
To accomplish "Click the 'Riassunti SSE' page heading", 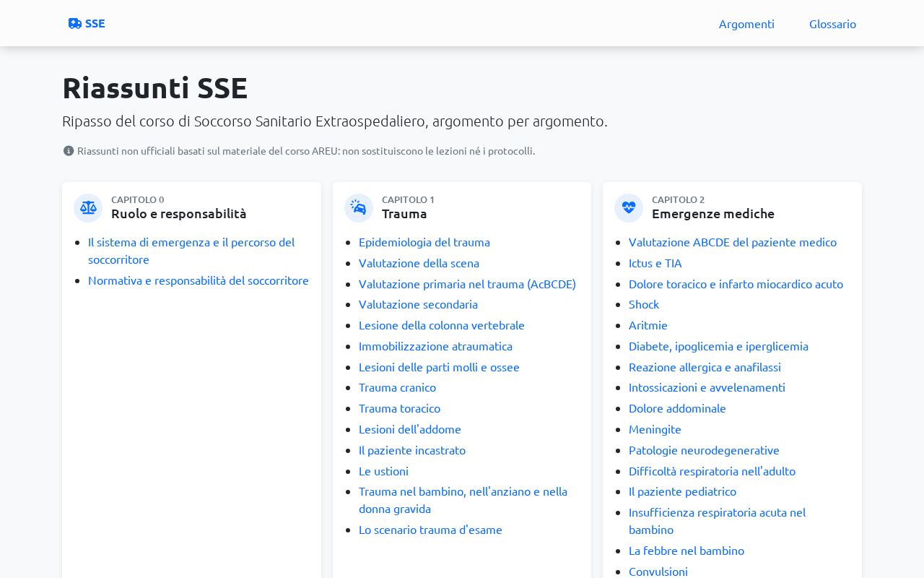I will 154,87.
